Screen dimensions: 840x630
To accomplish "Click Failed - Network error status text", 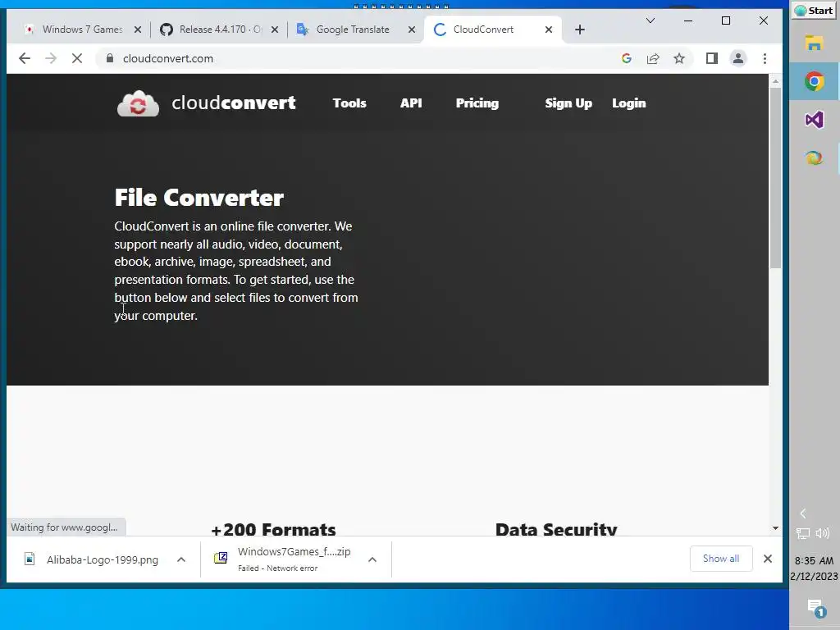I will point(277,568).
